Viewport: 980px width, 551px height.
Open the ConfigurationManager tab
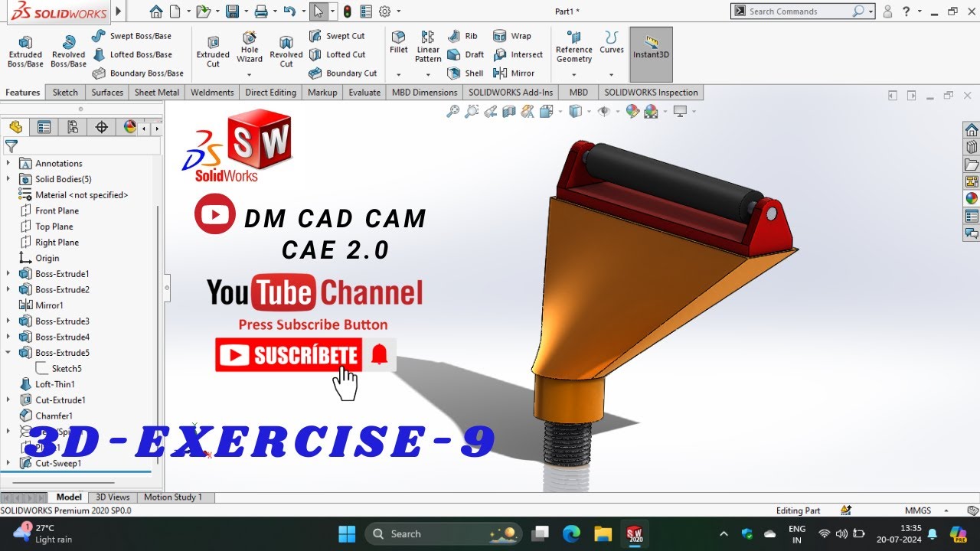73,127
